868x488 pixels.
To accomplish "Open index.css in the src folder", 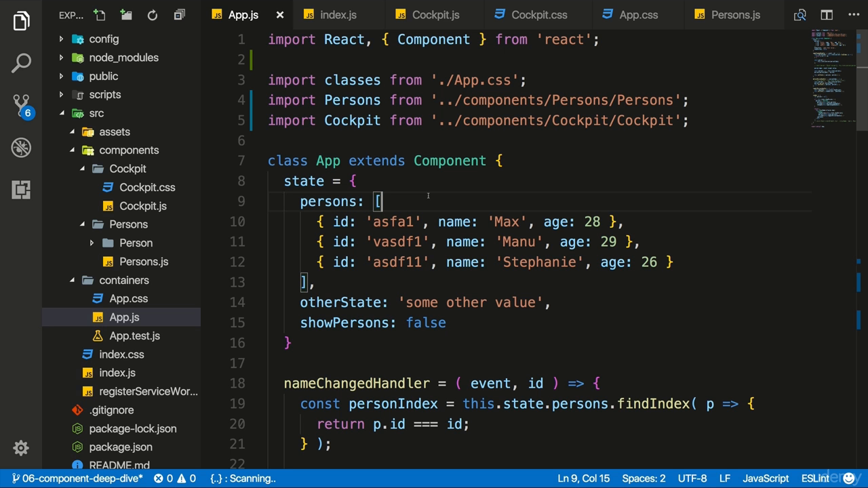I will click(121, 354).
